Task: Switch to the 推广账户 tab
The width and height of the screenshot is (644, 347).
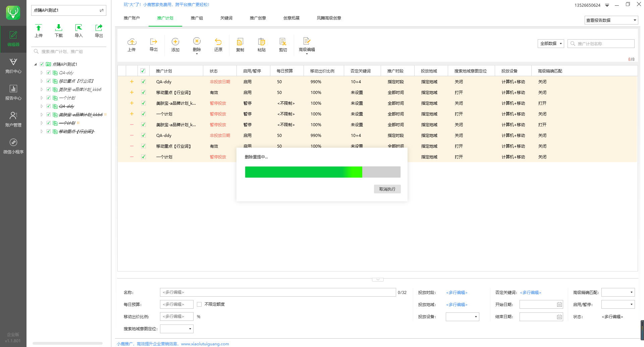Action: (x=131, y=18)
